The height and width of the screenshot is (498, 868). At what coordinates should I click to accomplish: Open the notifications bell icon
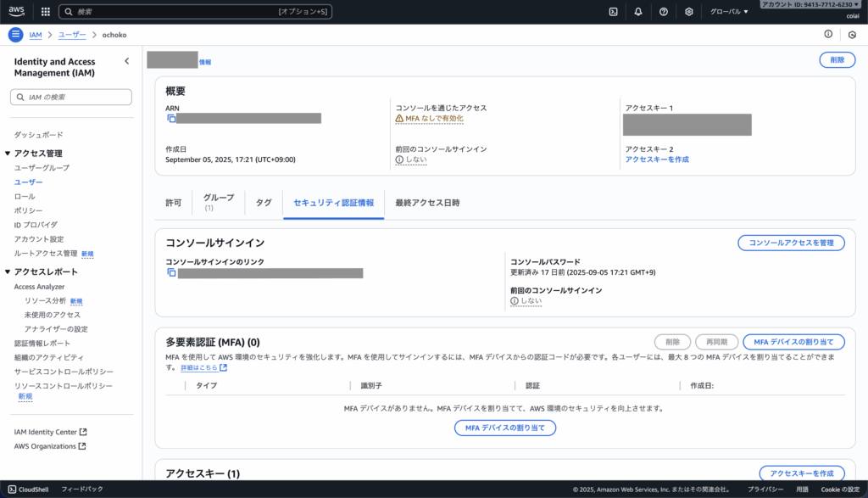(638, 12)
